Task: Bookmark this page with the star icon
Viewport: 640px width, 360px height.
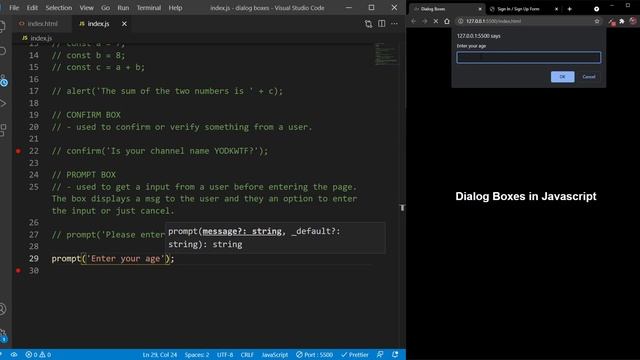Action: pyautogui.click(x=597, y=21)
